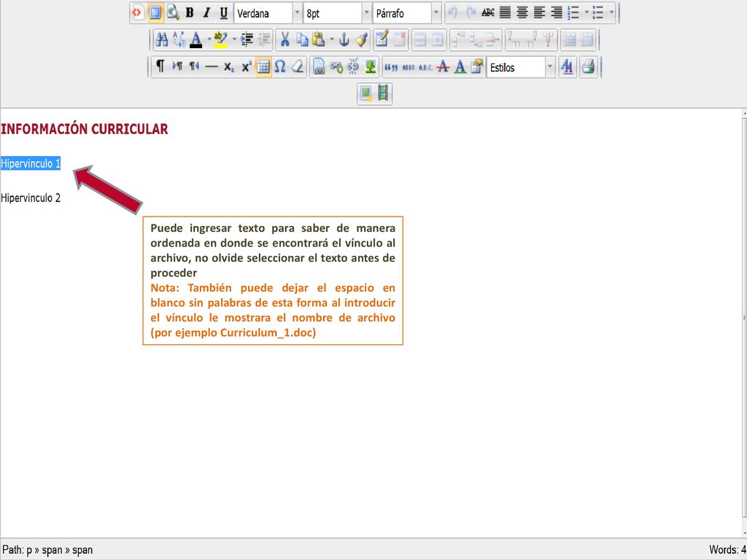Paste from the clipboard
The width and height of the screenshot is (747, 560).
tap(319, 39)
